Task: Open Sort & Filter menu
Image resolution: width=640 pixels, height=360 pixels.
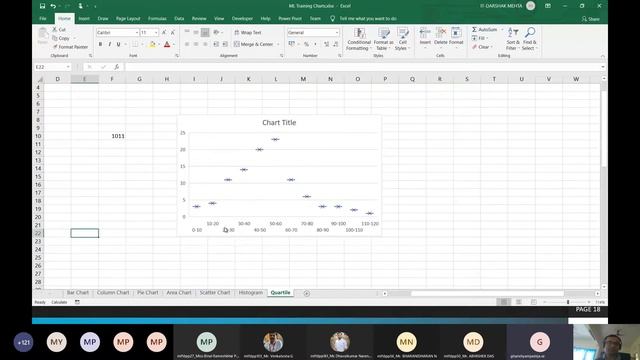Action: tap(513, 39)
